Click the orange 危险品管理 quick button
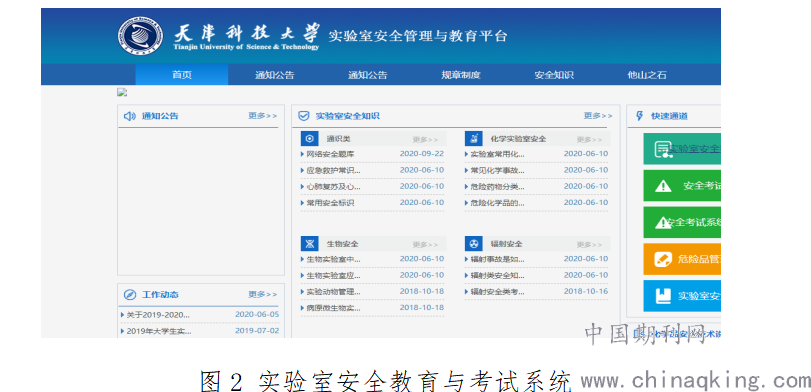 pos(682,259)
